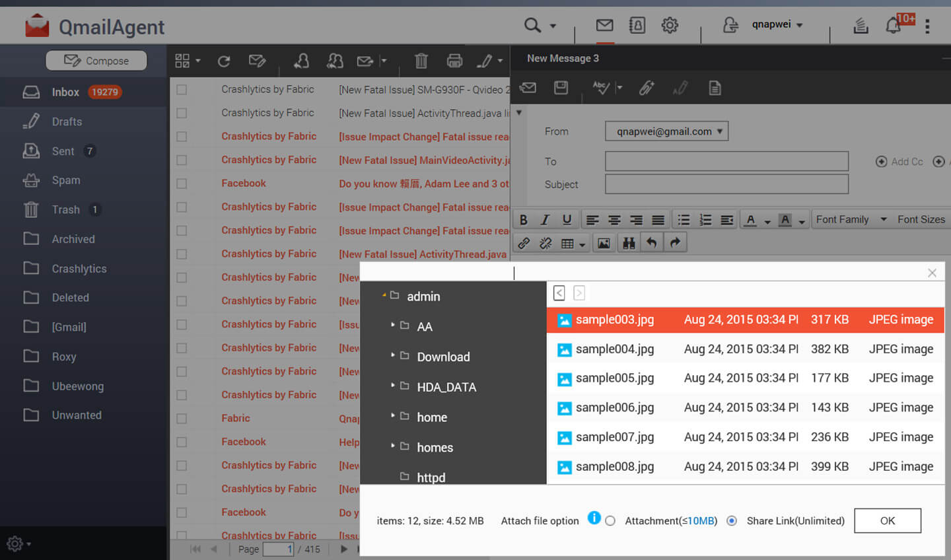Toggle bold formatting
Screen dimensions: 951x560
coord(524,220)
